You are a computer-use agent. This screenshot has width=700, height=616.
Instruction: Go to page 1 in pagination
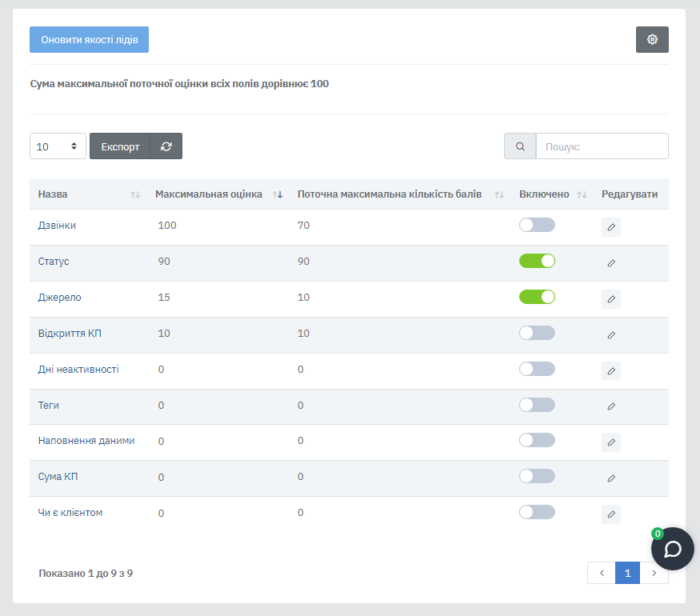click(627, 573)
